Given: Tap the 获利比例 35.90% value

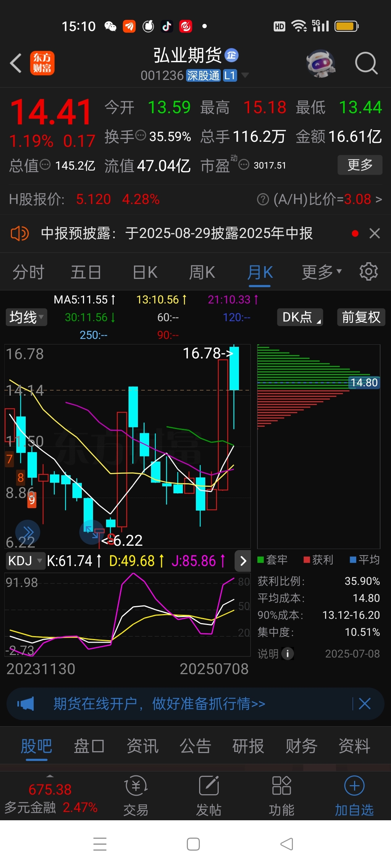Looking at the screenshot, I should coord(362,581).
